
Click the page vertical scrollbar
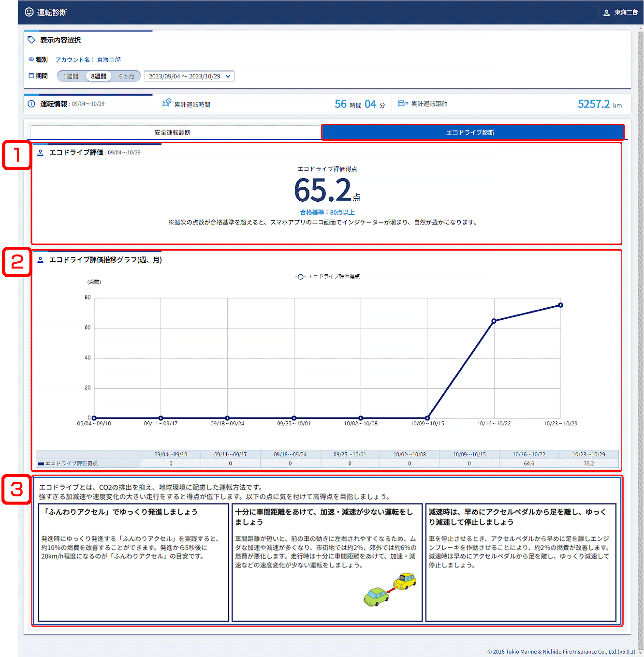[640, 339]
